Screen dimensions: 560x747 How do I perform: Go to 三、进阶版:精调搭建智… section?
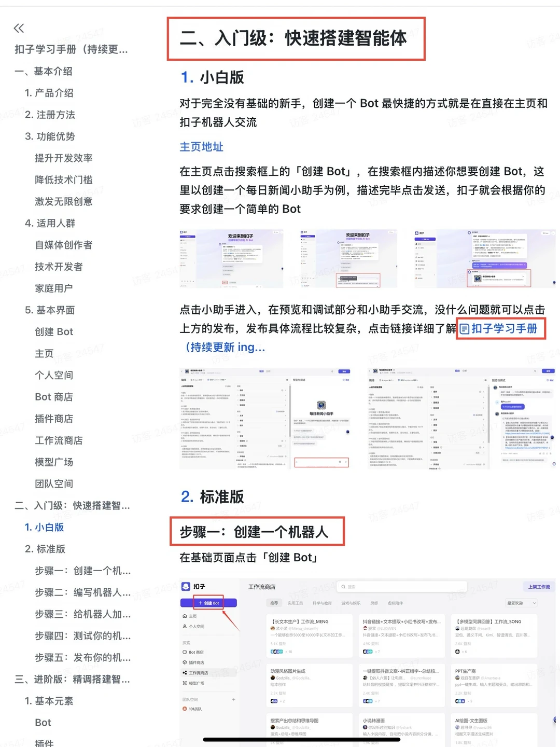[72, 680]
